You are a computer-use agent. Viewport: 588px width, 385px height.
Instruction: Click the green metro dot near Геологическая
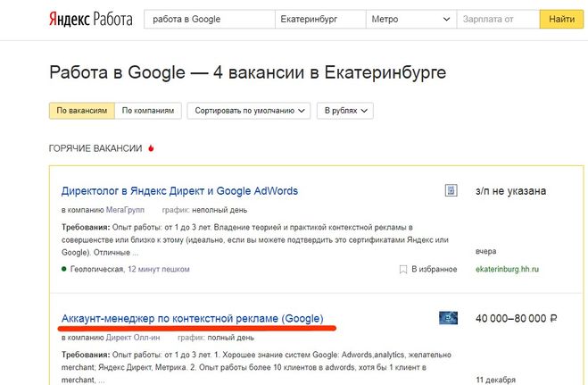[64, 269]
